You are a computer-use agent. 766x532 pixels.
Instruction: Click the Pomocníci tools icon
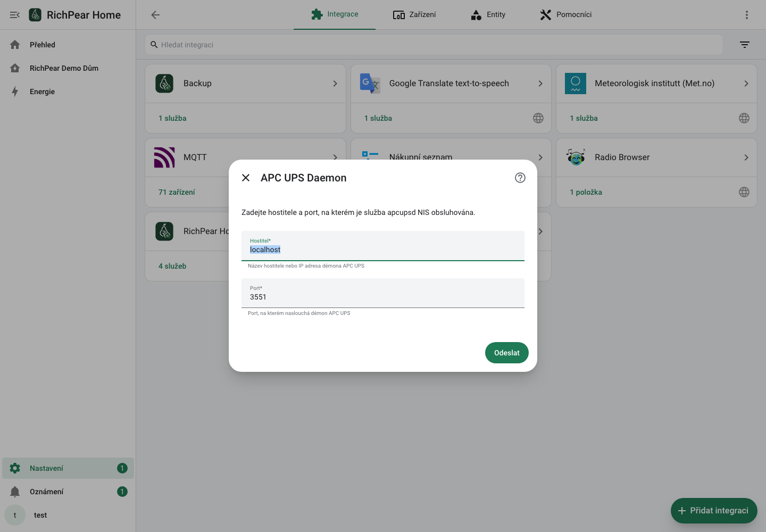[x=546, y=15]
